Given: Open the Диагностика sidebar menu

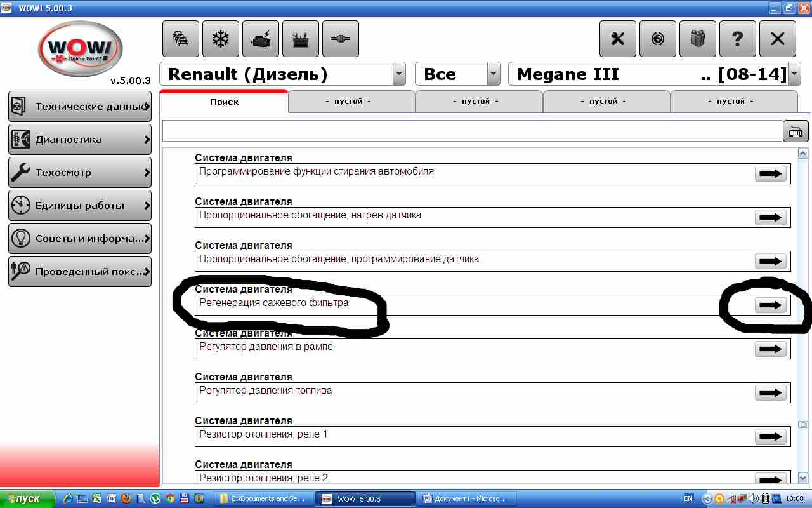Looking at the screenshot, I should pyautogui.click(x=80, y=140).
